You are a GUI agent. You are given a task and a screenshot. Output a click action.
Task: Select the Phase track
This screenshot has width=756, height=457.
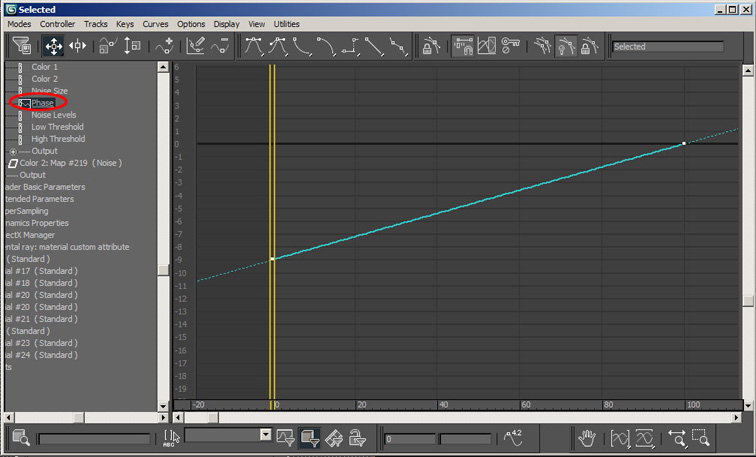(x=42, y=103)
